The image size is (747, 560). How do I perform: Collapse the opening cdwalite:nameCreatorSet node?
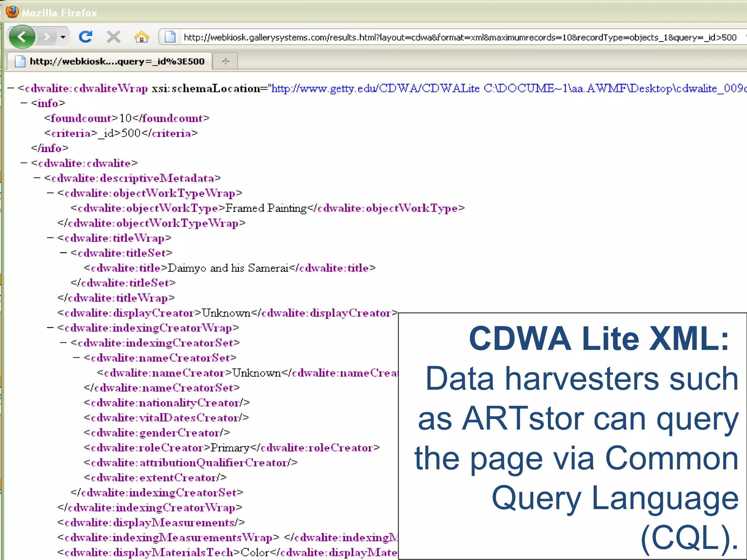pos(77,358)
